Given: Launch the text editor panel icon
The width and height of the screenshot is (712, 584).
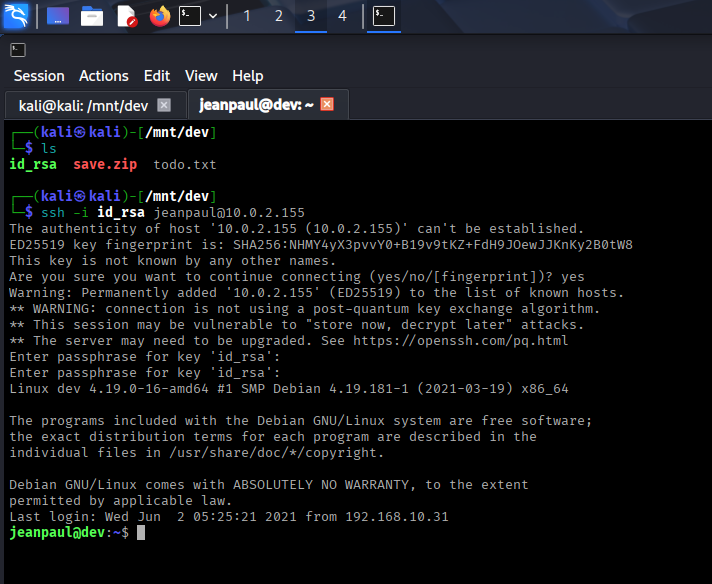Looking at the screenshot, I should (x=127, y=16).
